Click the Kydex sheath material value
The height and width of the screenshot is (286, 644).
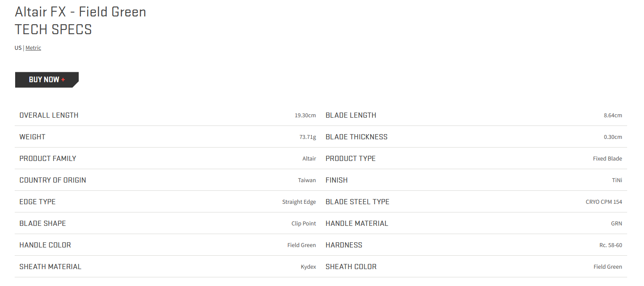308,267
